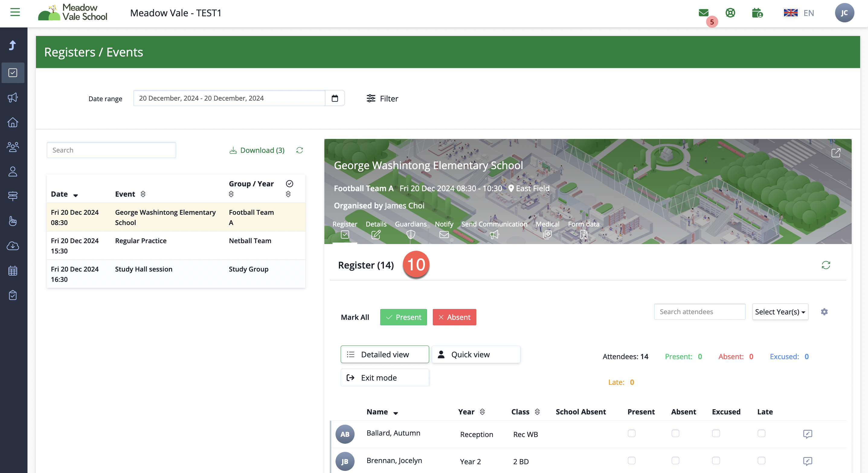Switch to the Guardians tab
This screenshot has width=868, height=473.
(410, 230)
